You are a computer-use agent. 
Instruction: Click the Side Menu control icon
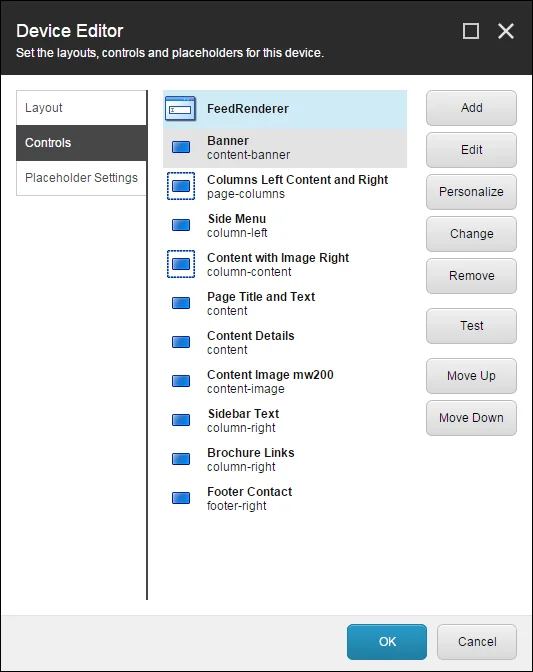[181, 225]
